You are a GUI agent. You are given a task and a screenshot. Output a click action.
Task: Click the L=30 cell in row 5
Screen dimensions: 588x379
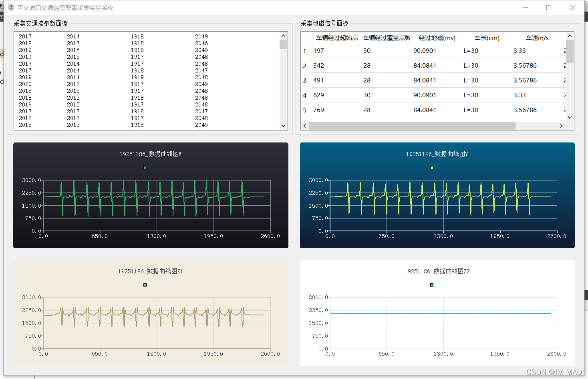point(487,110)
